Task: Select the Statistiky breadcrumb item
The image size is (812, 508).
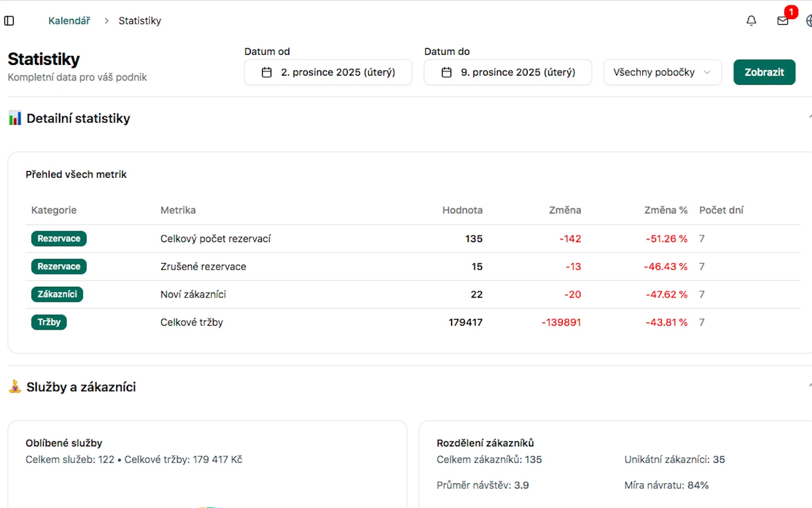Action: [139, 21]
